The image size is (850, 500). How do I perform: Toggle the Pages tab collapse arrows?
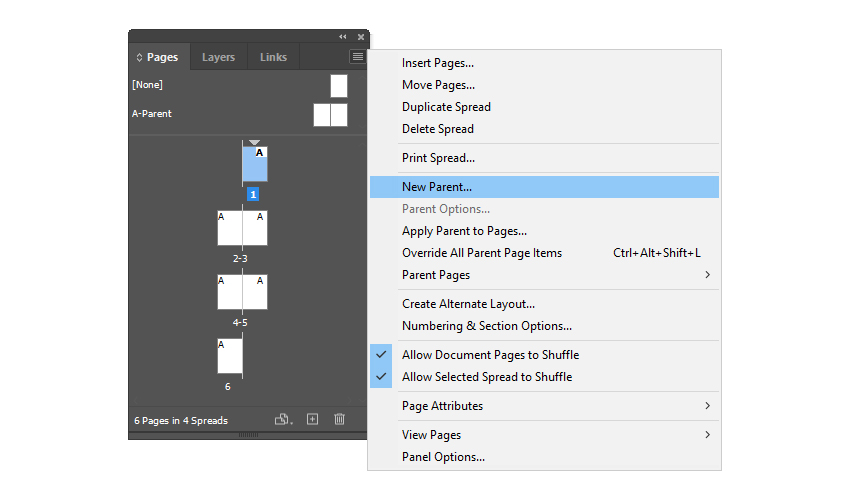139,57
